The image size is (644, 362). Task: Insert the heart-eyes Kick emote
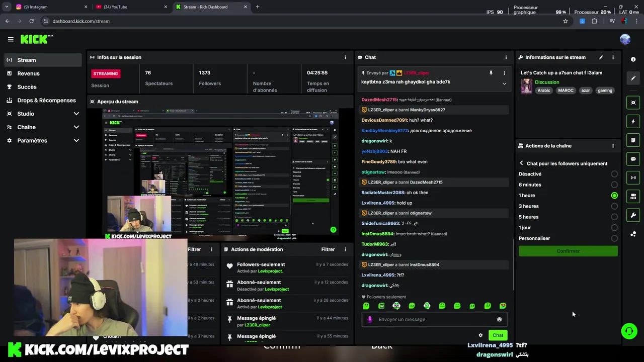tap(503, 306)
